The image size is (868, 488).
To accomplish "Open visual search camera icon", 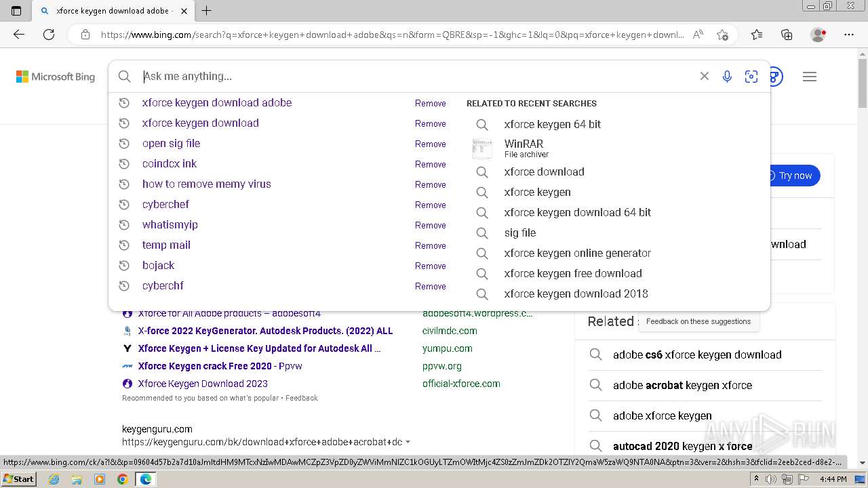I will pyautogui.click(x=751, y=77).
